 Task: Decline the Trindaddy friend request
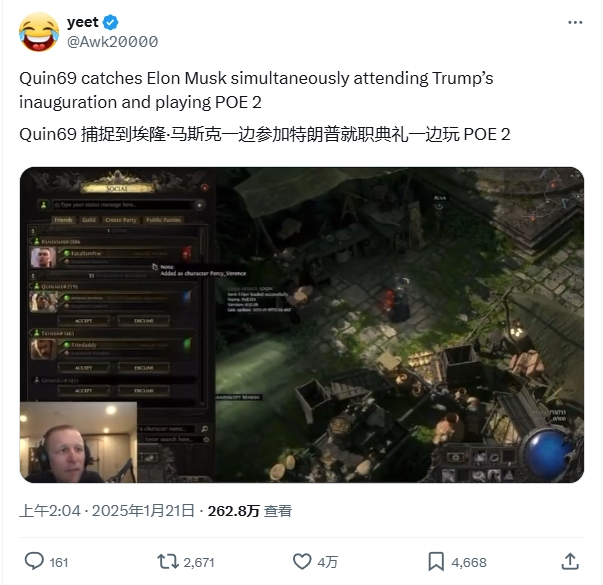click(x=144, y=368)
